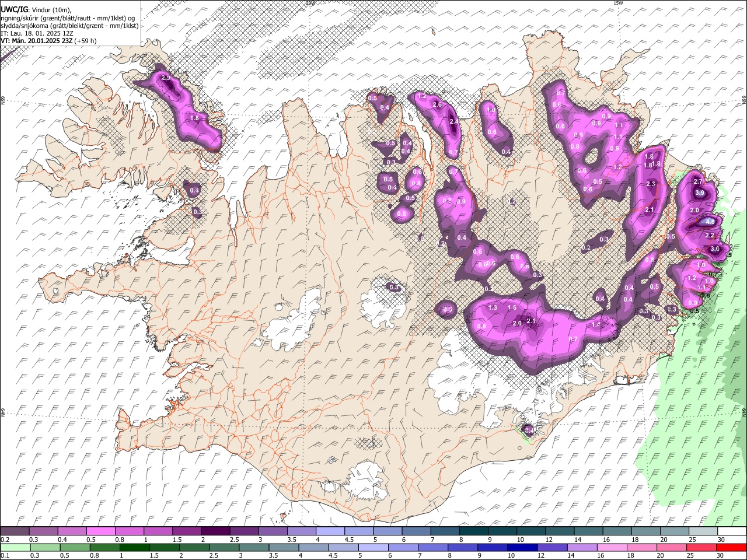
Task: Click the 'UWC/IG: Vindur (10m)' title text
Action: click(x=36, y=10)
